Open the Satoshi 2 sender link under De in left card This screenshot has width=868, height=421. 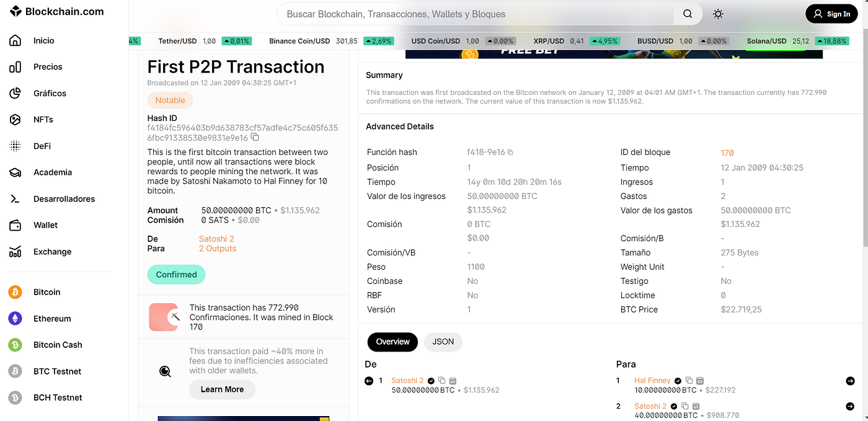[x=216, y=239]
